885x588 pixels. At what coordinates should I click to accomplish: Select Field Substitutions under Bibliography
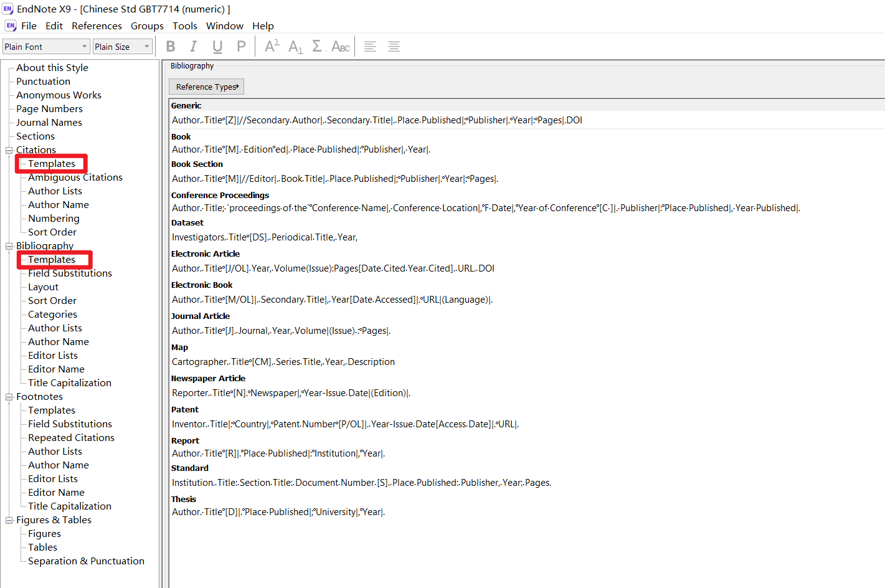(x=70, y=273)
